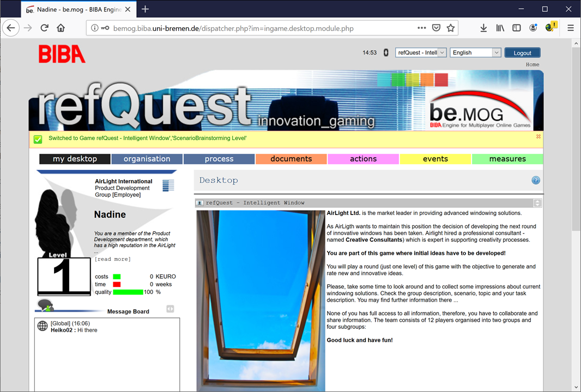Image resolution: width=581 pixels, height=392 pixels.
Task: Open the organisation tab
Action: pos(147,159)
